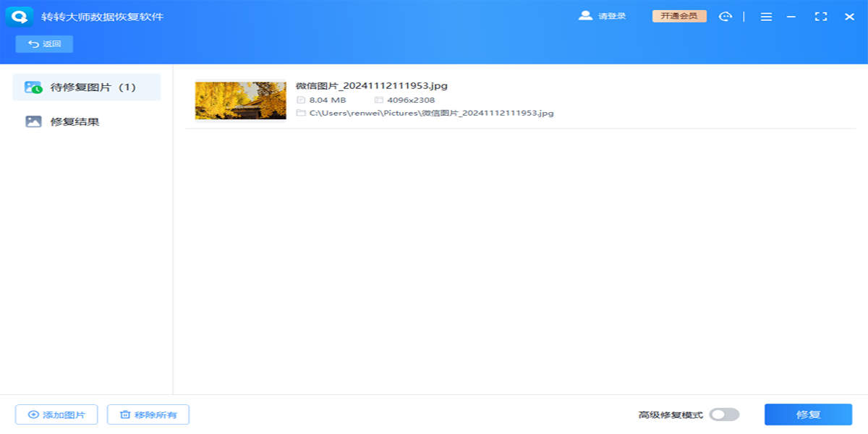Minimize the application window
Viewport: 868px width, 434px height.
[791, 17]
